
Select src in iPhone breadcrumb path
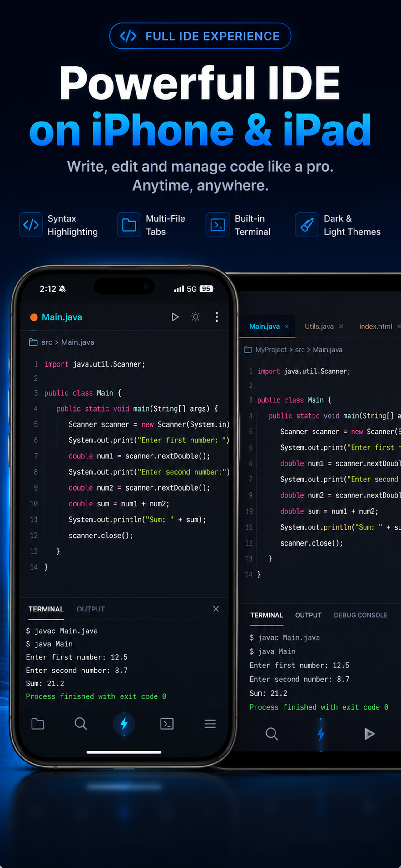point(47,342)
